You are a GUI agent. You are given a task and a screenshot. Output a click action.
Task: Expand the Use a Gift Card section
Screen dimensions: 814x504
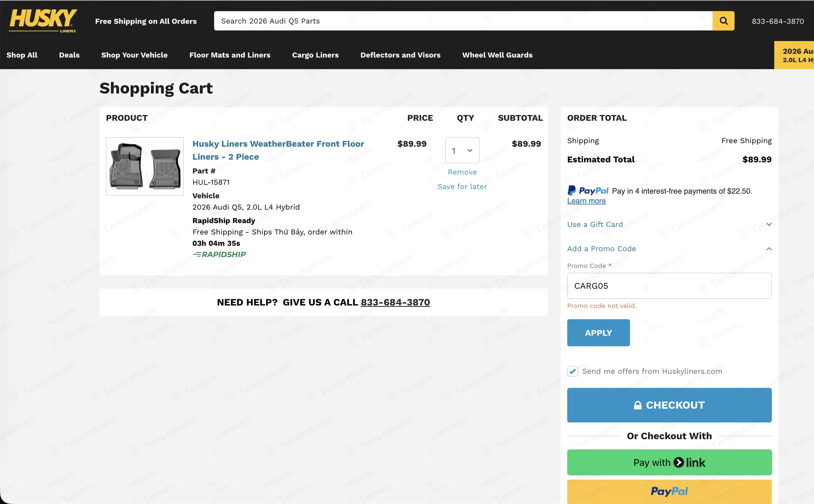point(669,224)
